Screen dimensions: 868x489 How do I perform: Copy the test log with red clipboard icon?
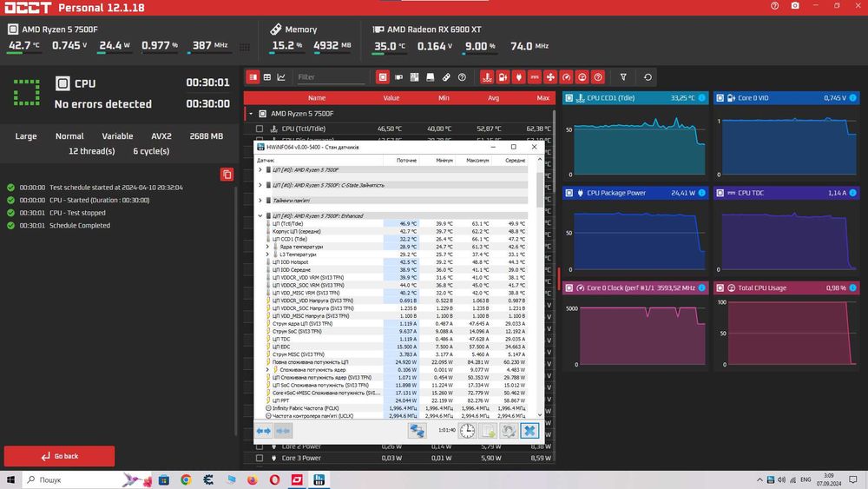[x=227, y=175]
